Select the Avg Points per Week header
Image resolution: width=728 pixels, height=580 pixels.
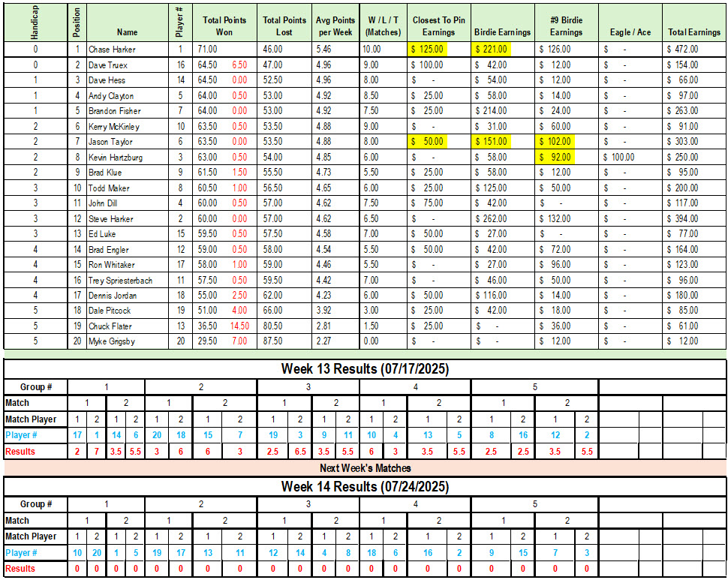coord(334,26)
